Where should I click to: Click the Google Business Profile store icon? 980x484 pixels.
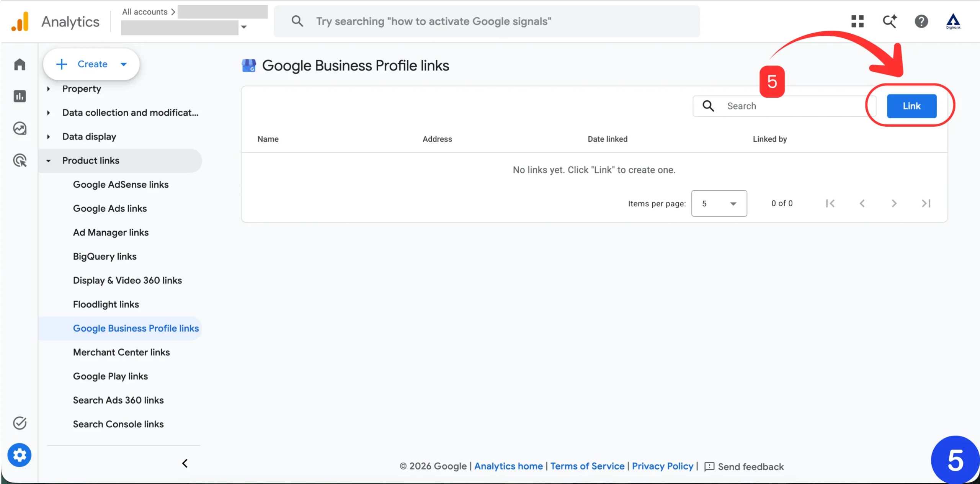(249, 65)
